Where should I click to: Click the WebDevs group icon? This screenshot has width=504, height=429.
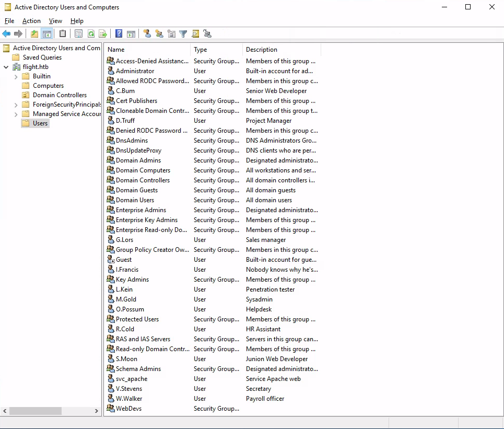point(111,409)
